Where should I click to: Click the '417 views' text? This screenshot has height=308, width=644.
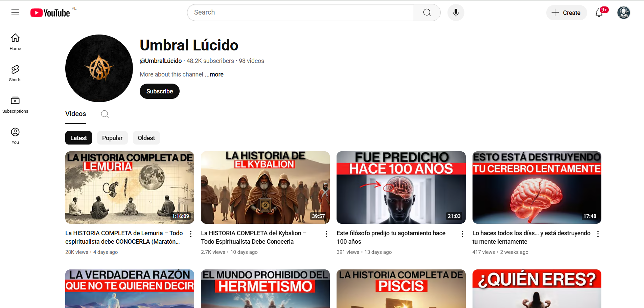(484, 252)
